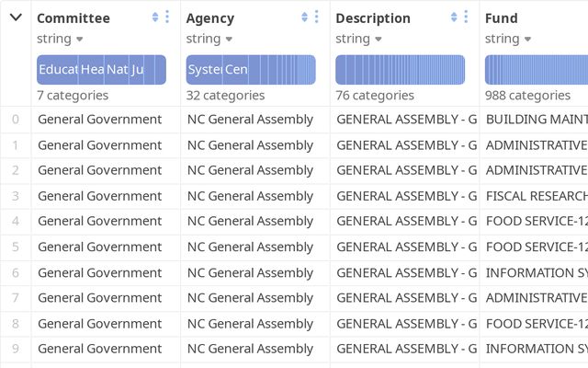Open Committee column options menu

(167, 17)
